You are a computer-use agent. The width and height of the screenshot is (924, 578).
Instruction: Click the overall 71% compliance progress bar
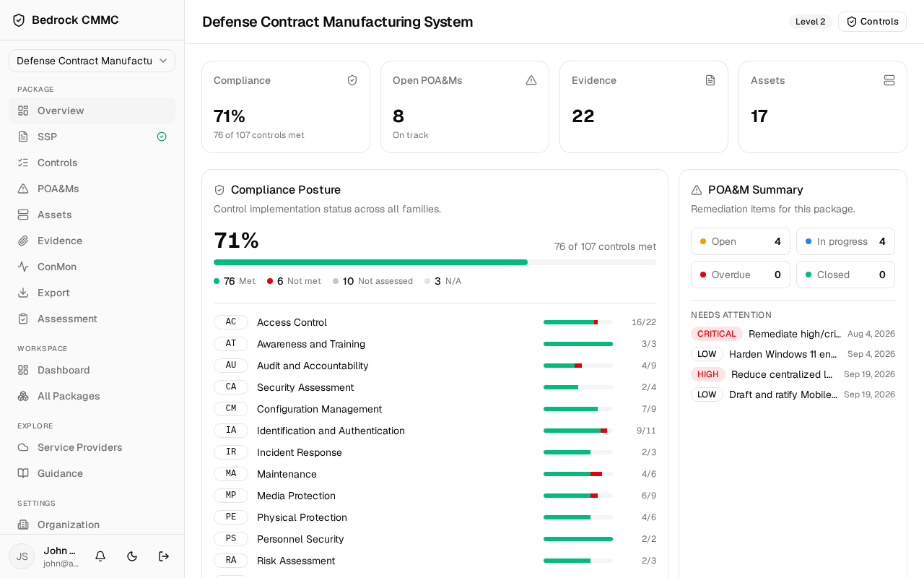coord(435,262)
